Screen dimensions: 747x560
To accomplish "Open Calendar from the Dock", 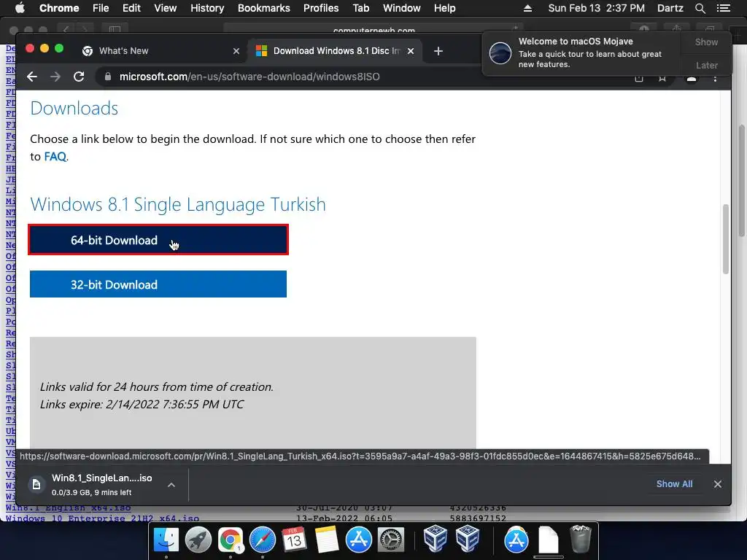I will [x=295, y=540].
